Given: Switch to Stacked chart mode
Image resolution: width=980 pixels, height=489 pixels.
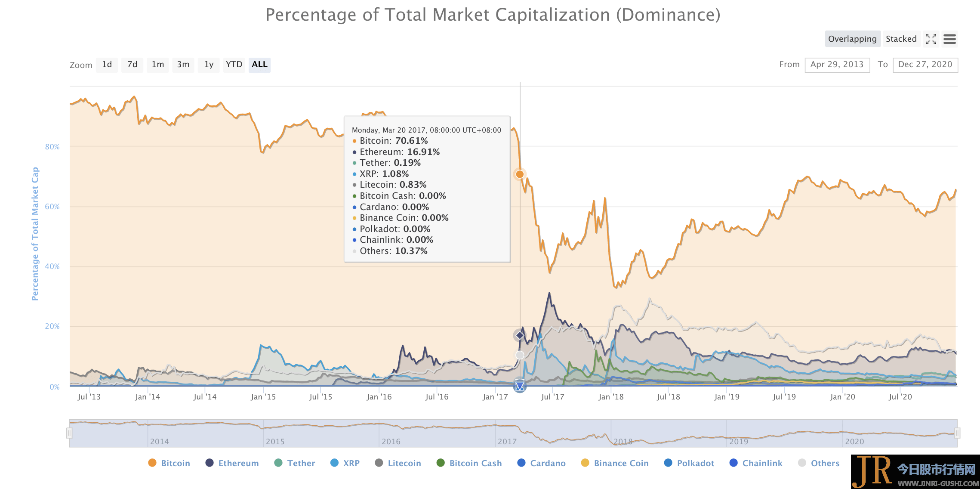Looking at the screenshot, I should coord(901,39).
